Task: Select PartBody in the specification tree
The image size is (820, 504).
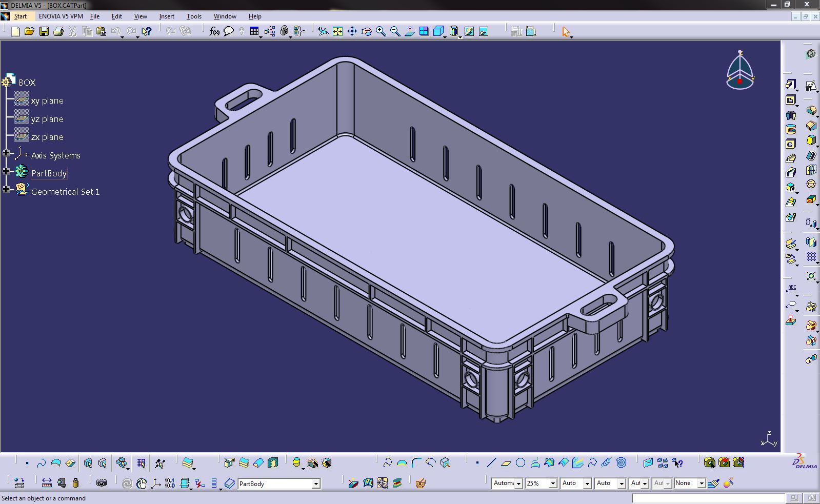Action: tap(49, 173)
